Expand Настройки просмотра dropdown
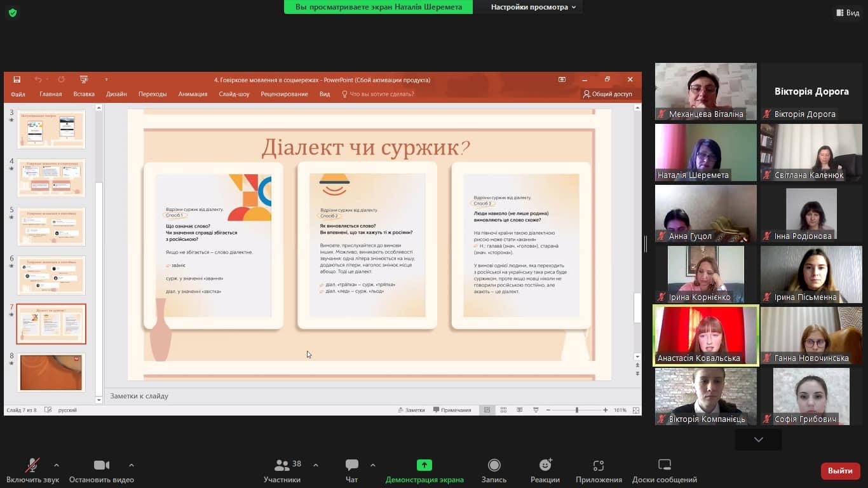868x488 pixels. (533, 7)
